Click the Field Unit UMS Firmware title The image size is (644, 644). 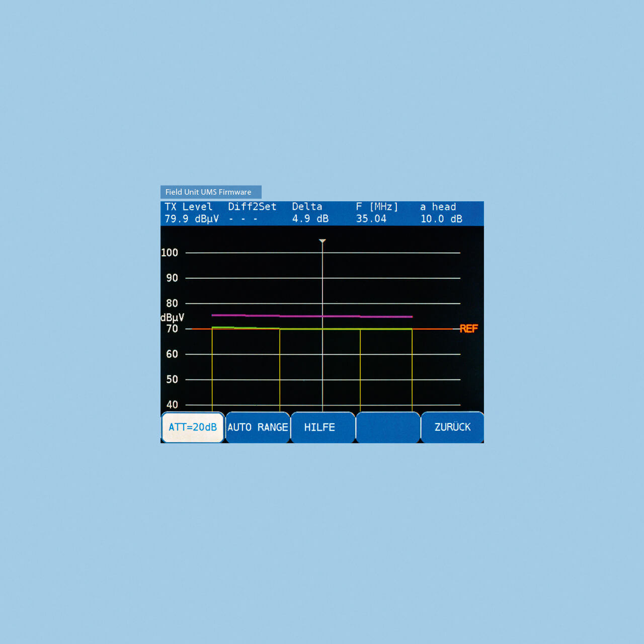[208, 192]
